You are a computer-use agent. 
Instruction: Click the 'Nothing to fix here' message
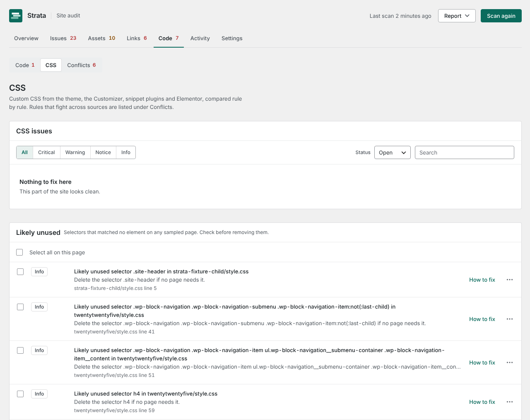(46, 182)
